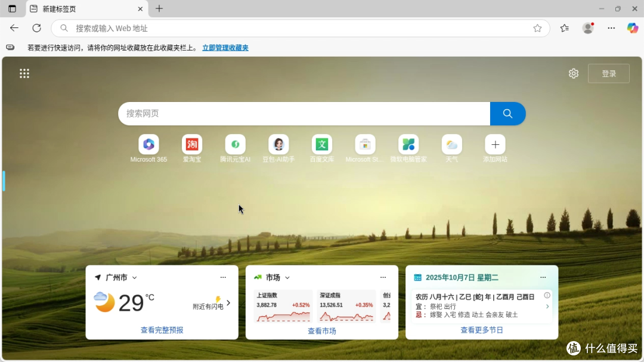Open the calendar widget's more options menu

(543, 277)
